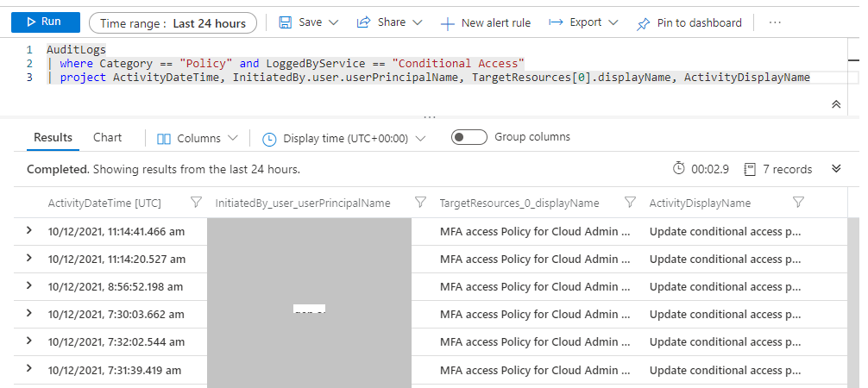Expand the results details double chevron
Viewport: 868px width, 388px height.
tap(835, 169)
